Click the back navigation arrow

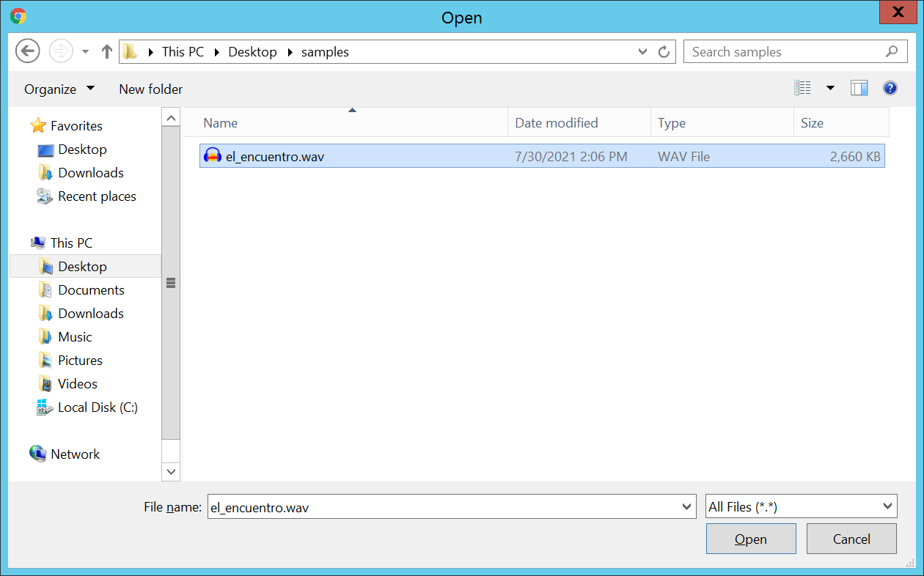coord(27,51)
